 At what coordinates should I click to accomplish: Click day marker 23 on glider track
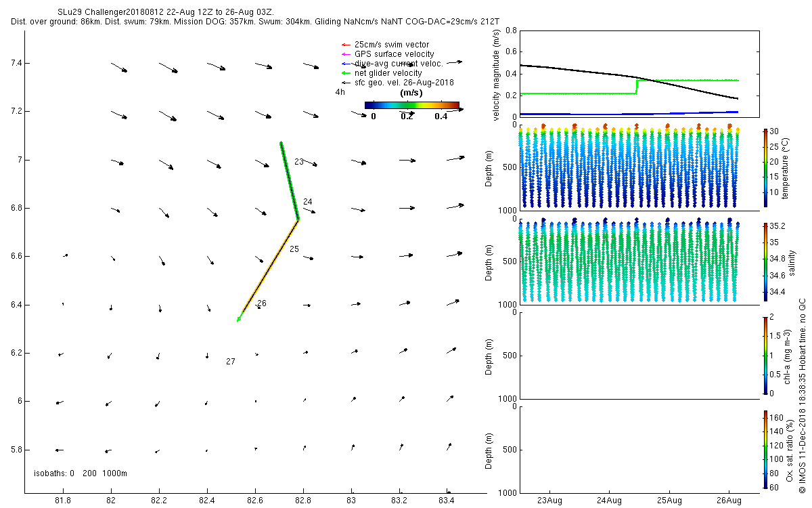[x=298, y=162]
